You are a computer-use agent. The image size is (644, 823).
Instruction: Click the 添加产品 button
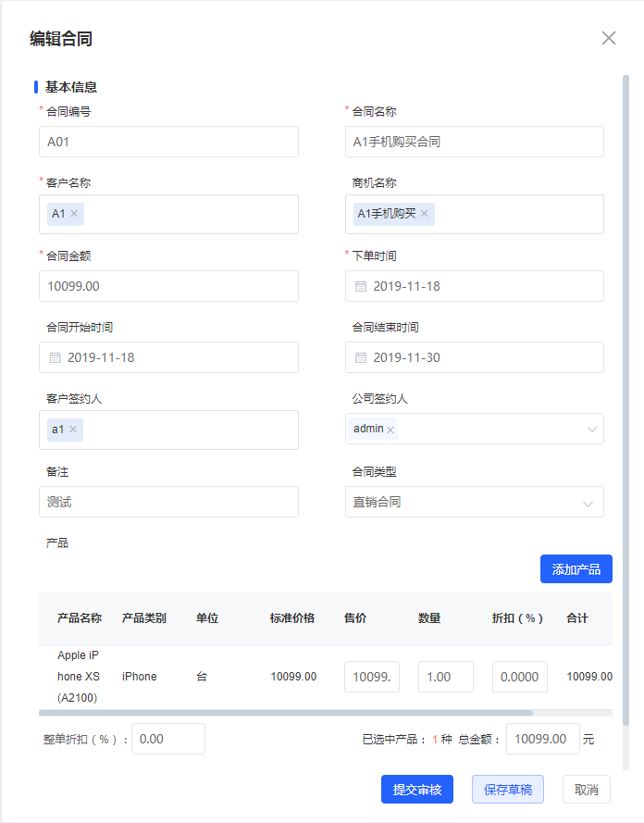(576, 568)
